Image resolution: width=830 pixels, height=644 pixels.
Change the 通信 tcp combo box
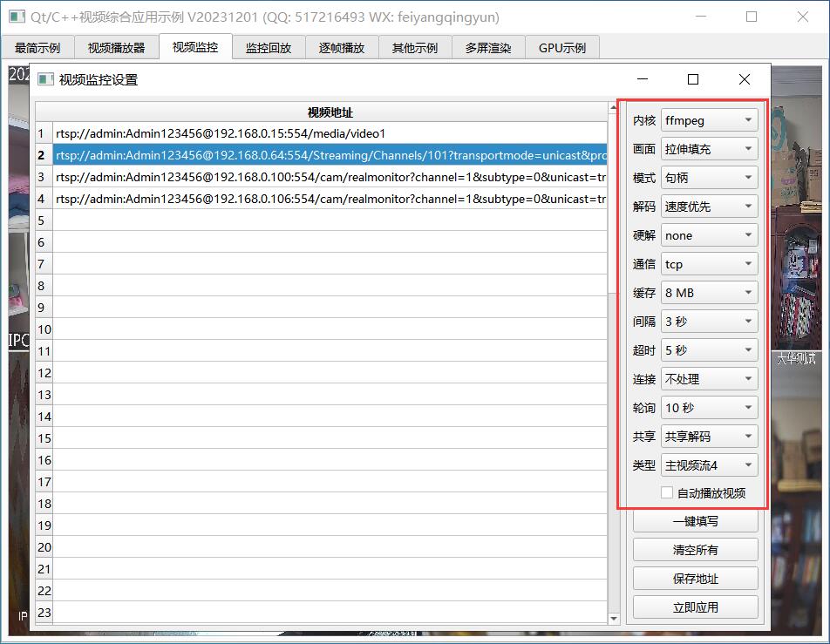tap(709, 264)
